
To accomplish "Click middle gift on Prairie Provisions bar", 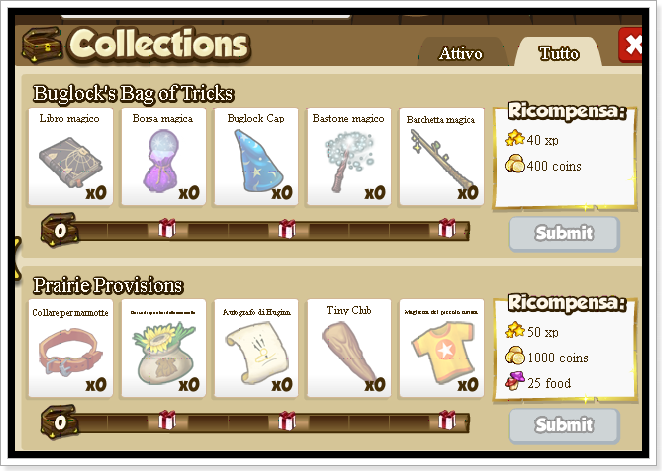I will (287, 420).
